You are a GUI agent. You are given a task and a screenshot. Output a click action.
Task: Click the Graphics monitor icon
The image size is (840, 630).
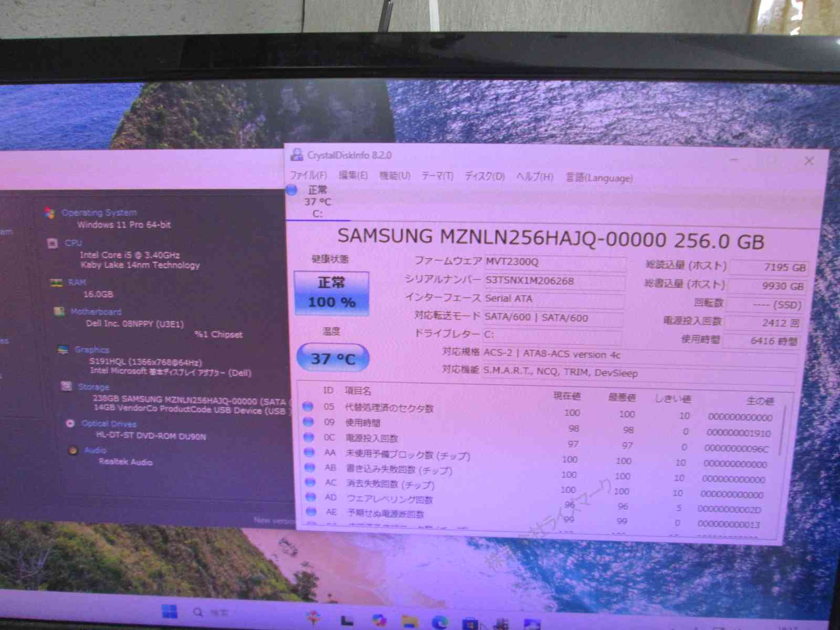click(x=63, y=350)
